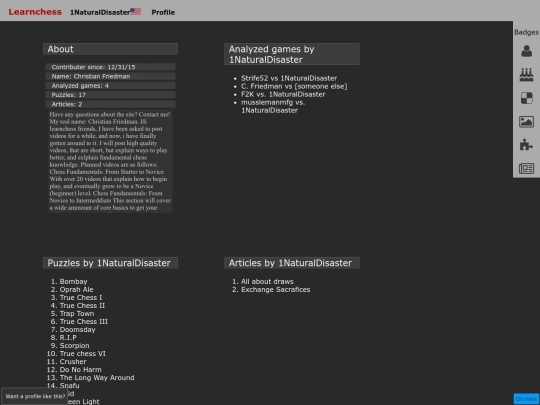Open game C. Friedman vs [someone else]
540x405 pixels.
click(x=294, y=86)
